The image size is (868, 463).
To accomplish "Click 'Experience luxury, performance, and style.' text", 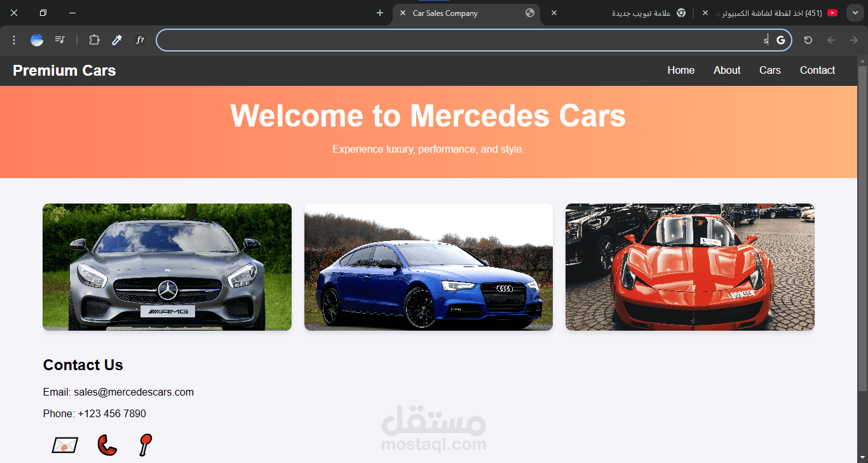I will click(428, 149).
